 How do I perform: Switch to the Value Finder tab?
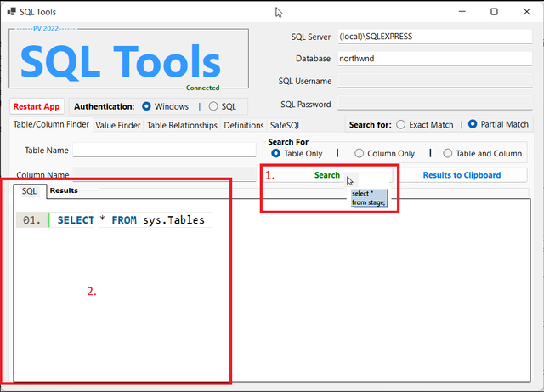[x=118, y=125]
